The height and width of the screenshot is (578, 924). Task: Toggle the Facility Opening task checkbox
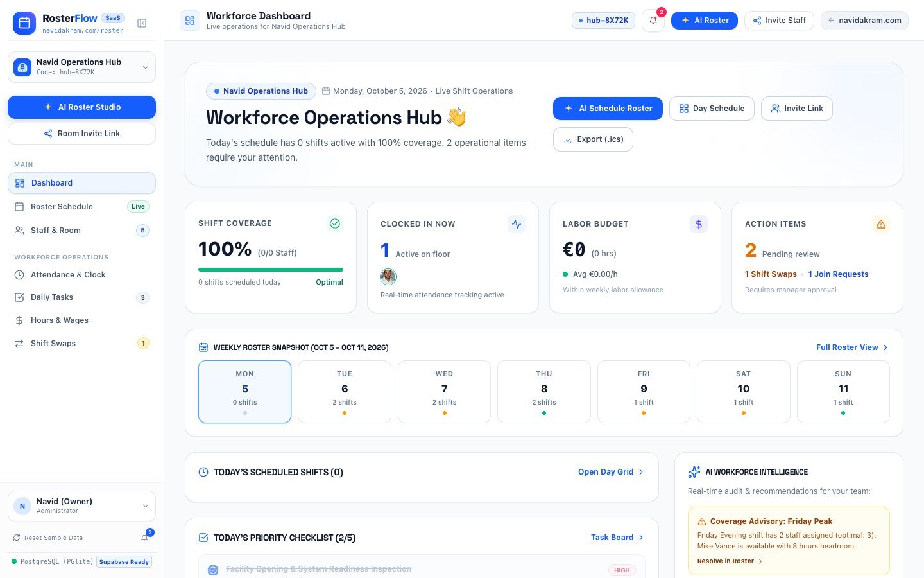click(213, 570)
